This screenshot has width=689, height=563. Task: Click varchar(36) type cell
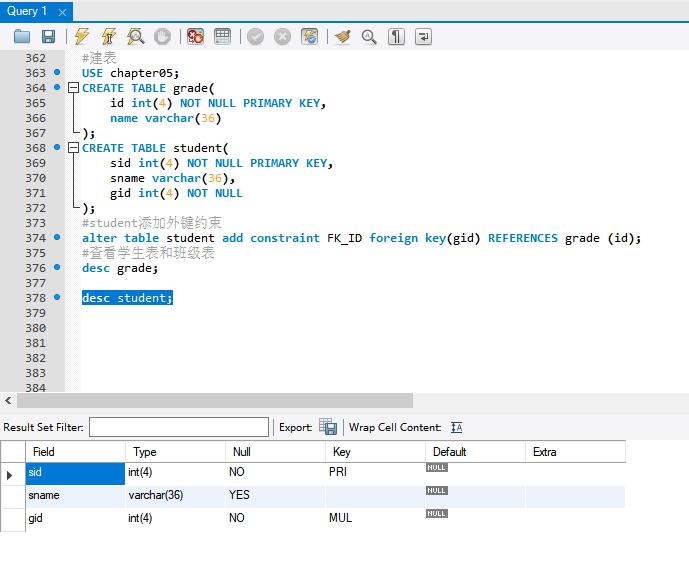click(175, 496)
